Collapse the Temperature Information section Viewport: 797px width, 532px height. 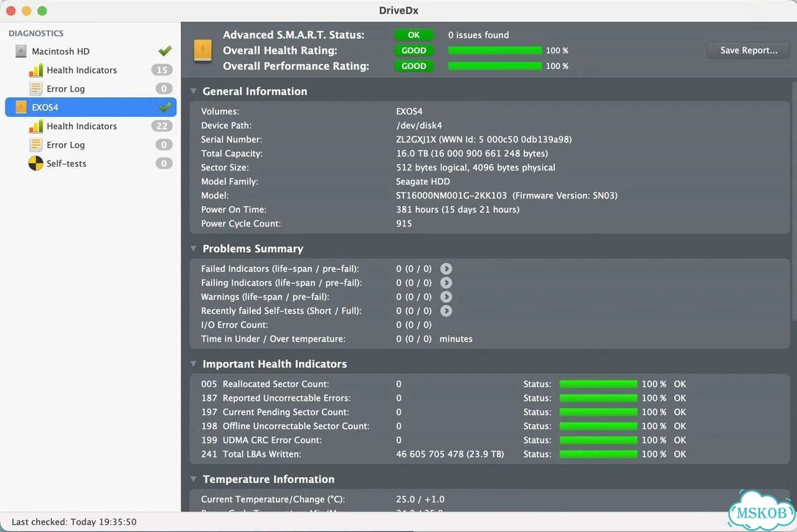[x=194, y=479]
